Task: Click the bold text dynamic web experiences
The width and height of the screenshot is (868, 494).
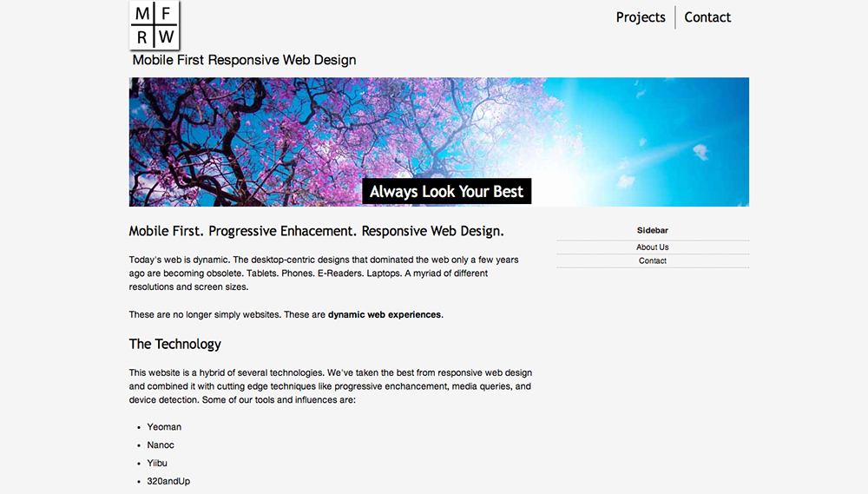Action: [x=385, y=314]
